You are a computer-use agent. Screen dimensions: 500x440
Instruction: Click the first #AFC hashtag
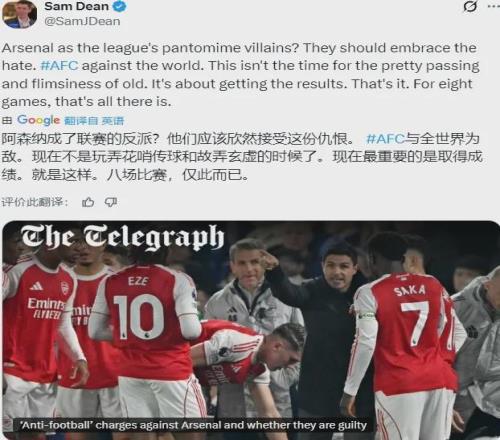tap(59, 65)
